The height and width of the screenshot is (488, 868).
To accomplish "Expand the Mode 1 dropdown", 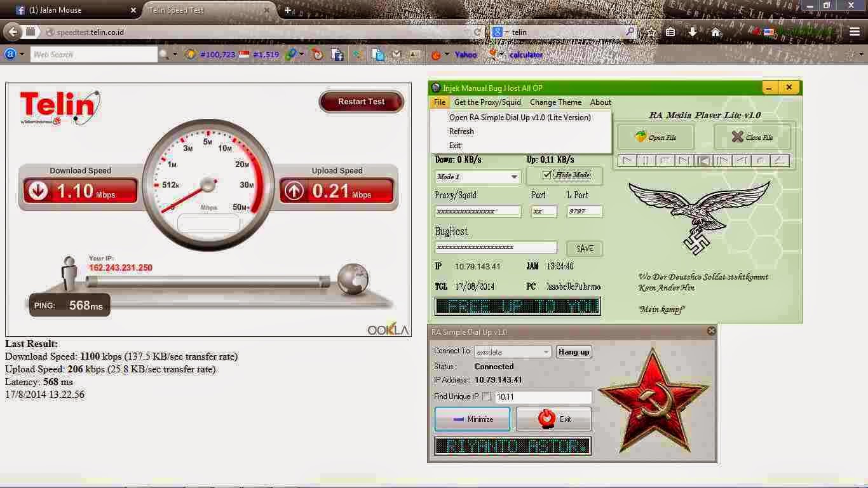I will (x=514, y=177).
